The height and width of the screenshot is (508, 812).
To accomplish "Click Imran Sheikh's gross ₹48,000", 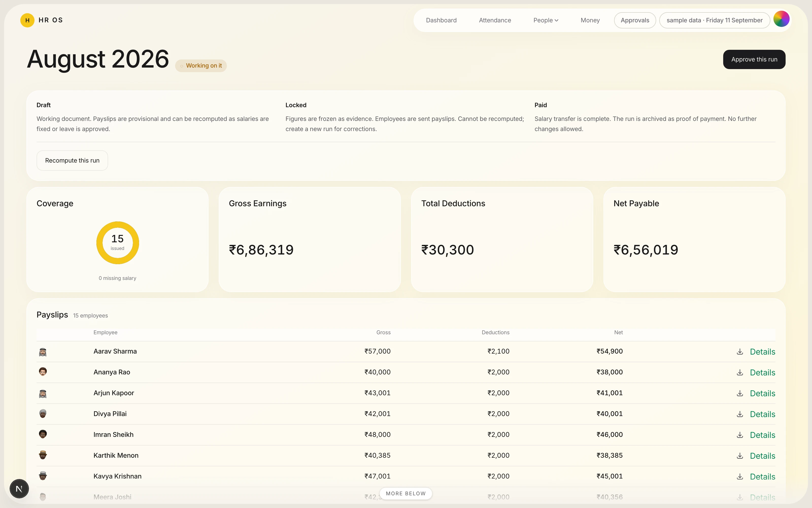I will click(x=378, y=435).
